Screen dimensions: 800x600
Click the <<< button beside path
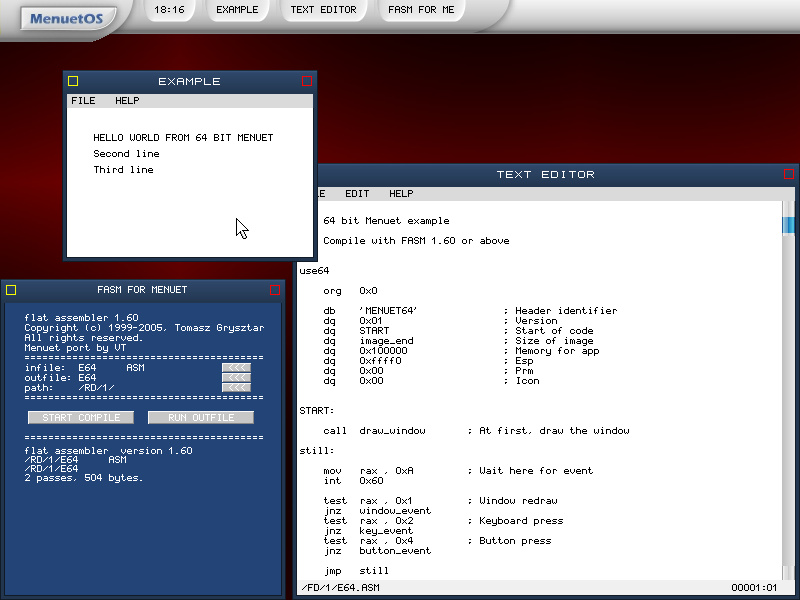pyautogui.click(x=236, y=388)
